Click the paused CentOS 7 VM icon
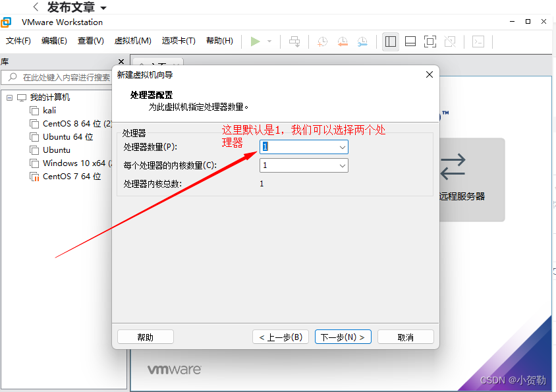Screen dimensions: 556x392 (34, 177)
